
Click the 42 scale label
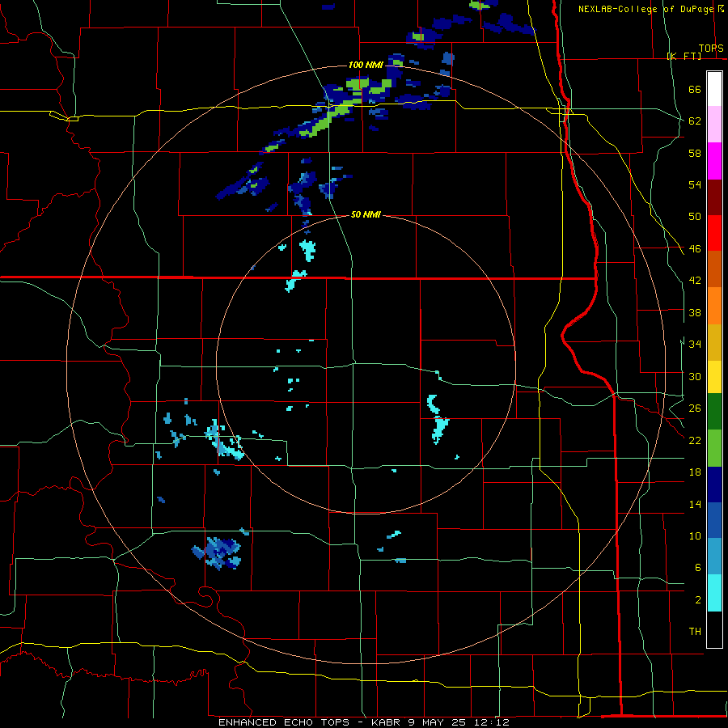(x=695, y=281)
